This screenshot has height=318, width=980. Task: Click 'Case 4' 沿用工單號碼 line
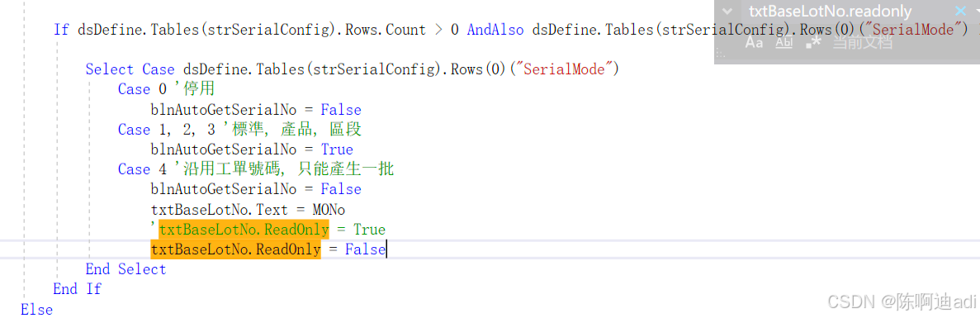tap(256, 169)
